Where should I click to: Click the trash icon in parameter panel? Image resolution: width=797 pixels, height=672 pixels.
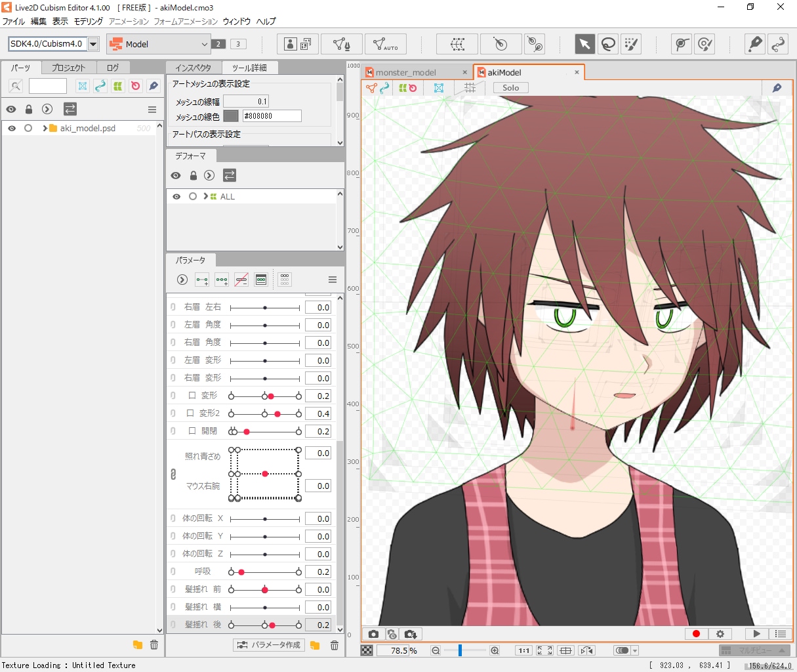335,646
